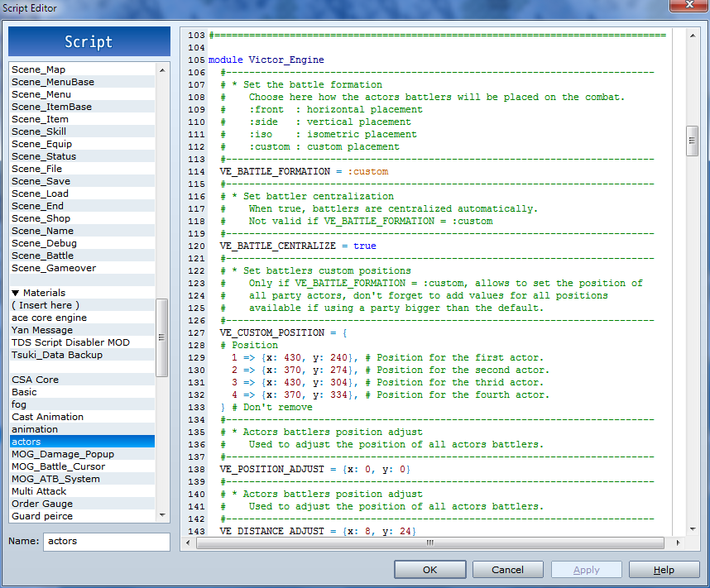Select the Scene_Battle script
This screenshot has height=588, width=710.
tap(42, 256)
